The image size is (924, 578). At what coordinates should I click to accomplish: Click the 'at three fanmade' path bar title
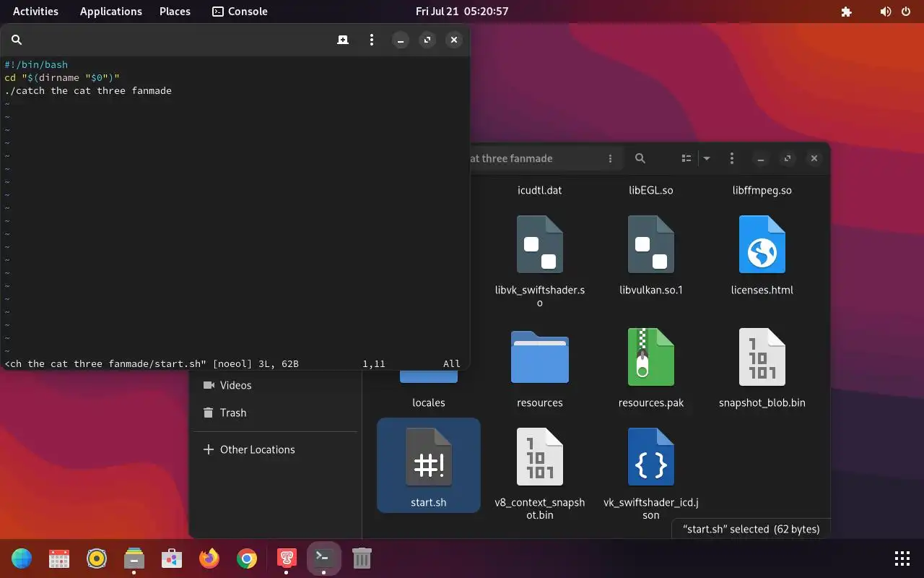point(511,158)
